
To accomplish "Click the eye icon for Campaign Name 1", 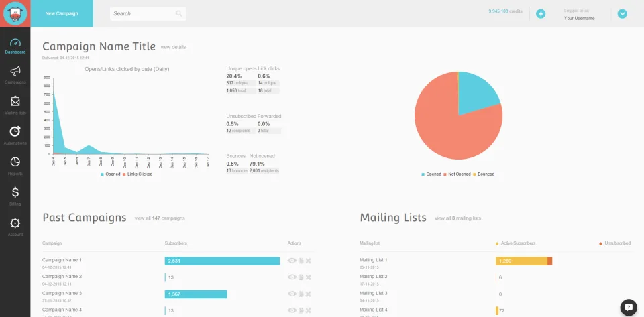I will [292, 261].
